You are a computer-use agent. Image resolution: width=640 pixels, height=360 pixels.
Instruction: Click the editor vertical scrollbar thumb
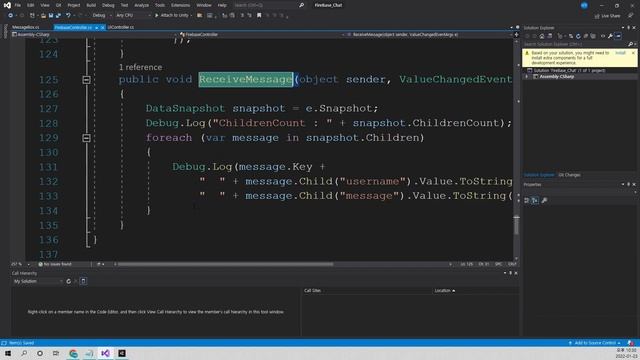click(516, 225)
